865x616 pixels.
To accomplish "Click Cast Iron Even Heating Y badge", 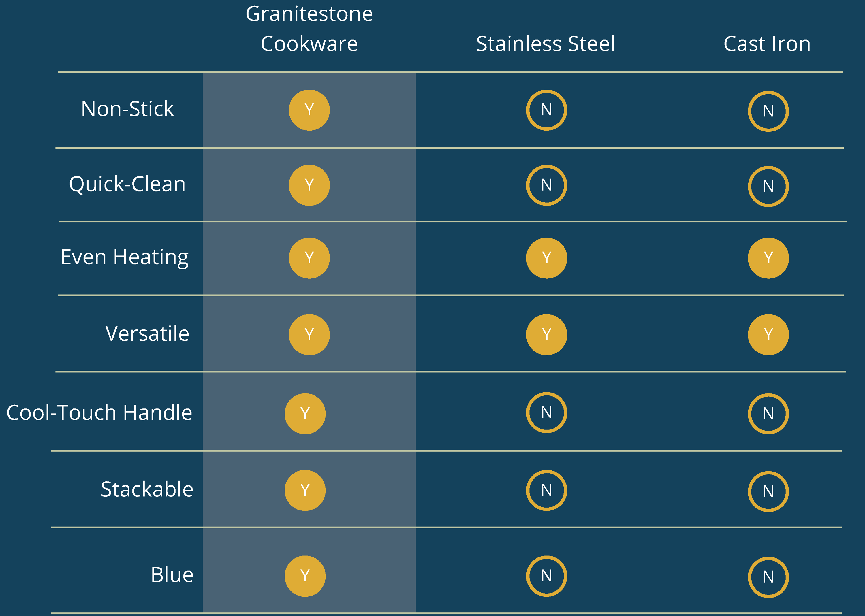I will 768,258.
